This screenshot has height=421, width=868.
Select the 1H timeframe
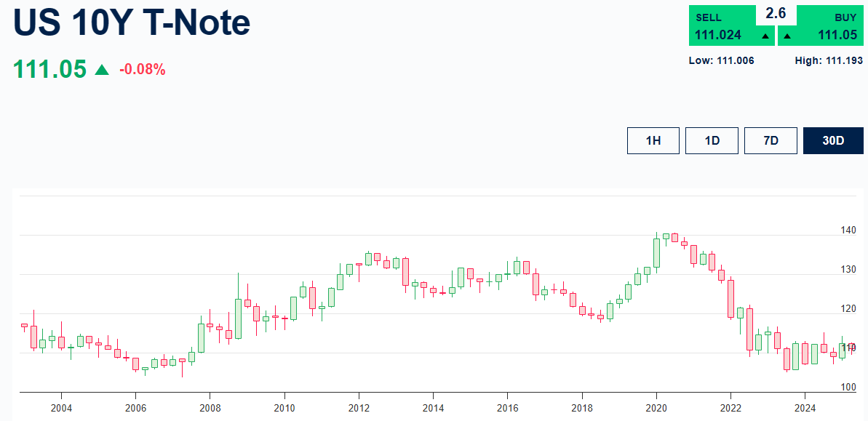coord(653,140)
